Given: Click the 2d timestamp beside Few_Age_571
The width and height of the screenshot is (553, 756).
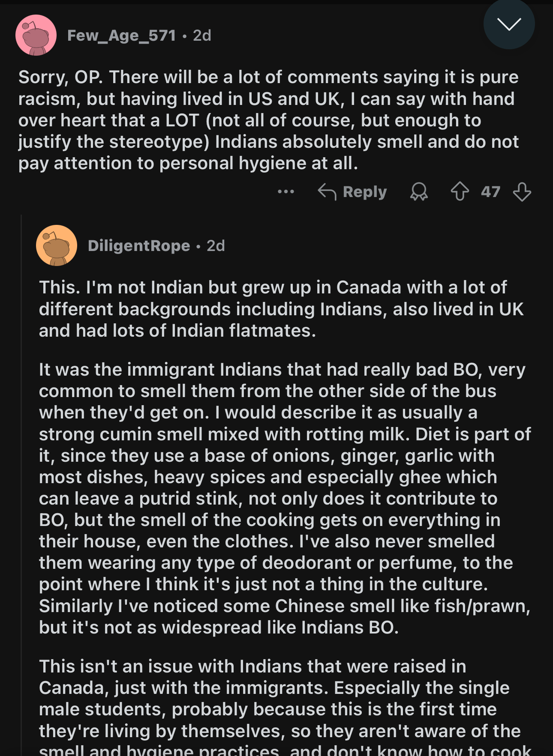Looking at the screenshot, I should [202, 36].
